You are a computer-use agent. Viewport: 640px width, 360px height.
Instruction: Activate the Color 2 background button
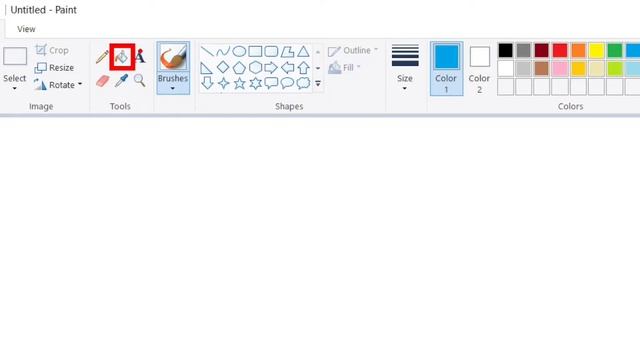click(x=480, y=68)
